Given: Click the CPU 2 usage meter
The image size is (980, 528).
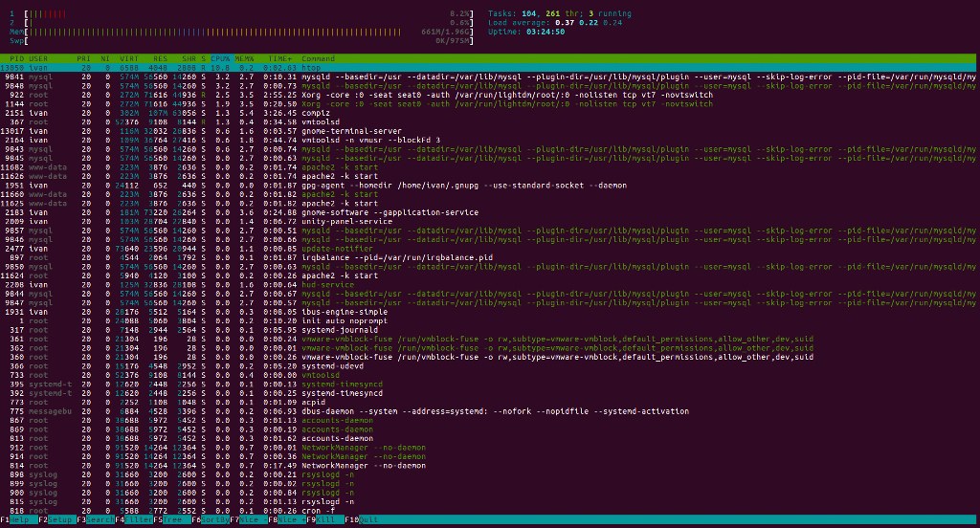Looking at the screenshot, I should tap(241, 23).
